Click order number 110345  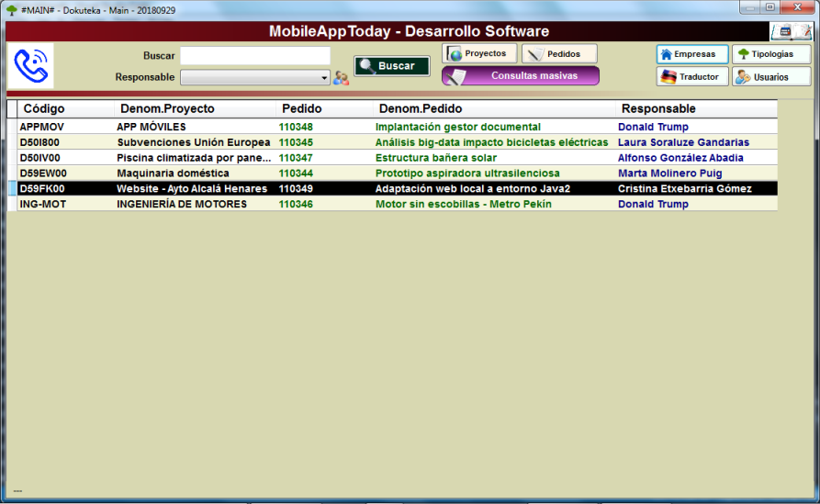296,142
